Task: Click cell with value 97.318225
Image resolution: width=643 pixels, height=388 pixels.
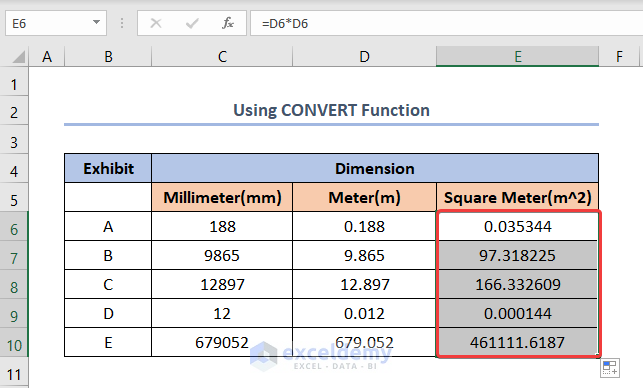Action: (x=518, y=256)
